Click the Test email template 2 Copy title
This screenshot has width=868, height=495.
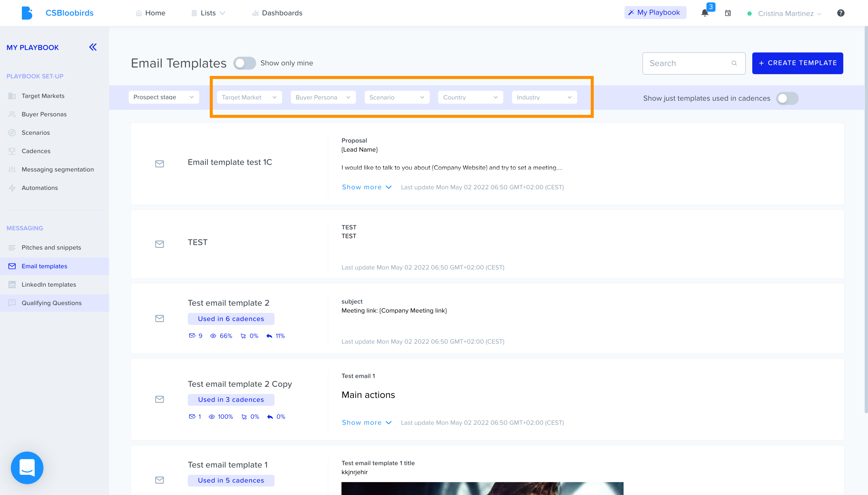[x=240, y=384]
